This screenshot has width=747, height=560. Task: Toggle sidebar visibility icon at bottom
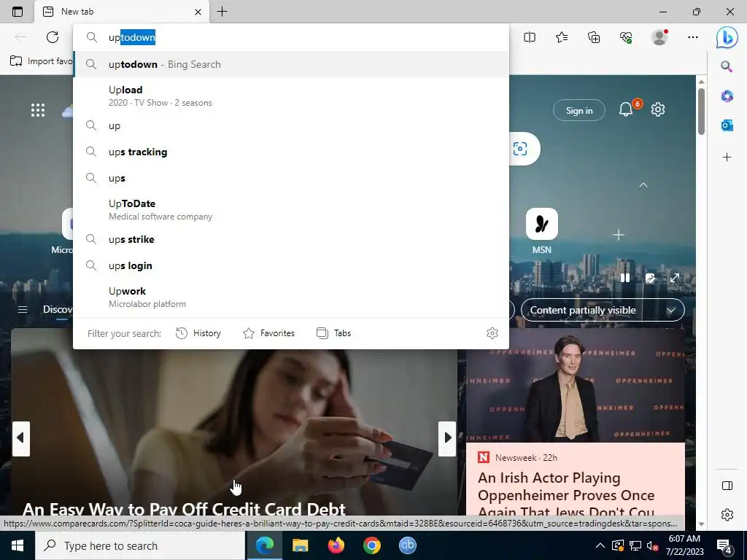point(727,486)
